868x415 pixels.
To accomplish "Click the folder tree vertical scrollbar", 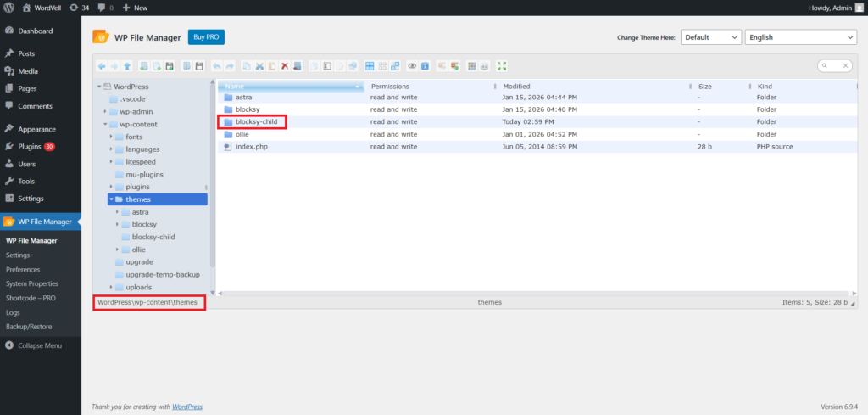I will click(213, 177).
